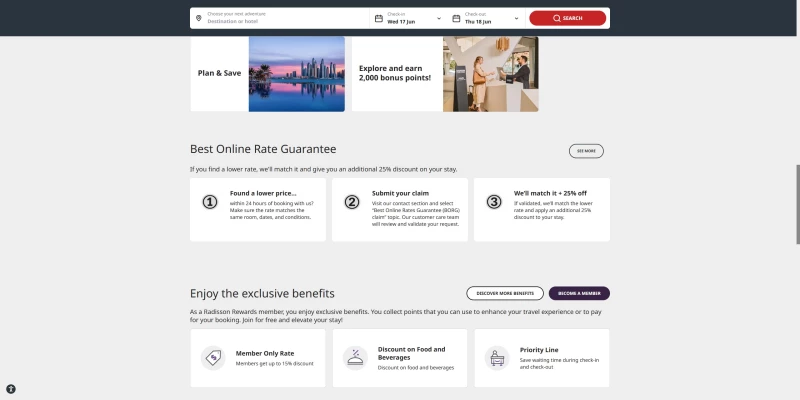Screen dimensions: 800x400
Task: Click the Member Only Rate tag icon
Action: [x=213, y=358]
